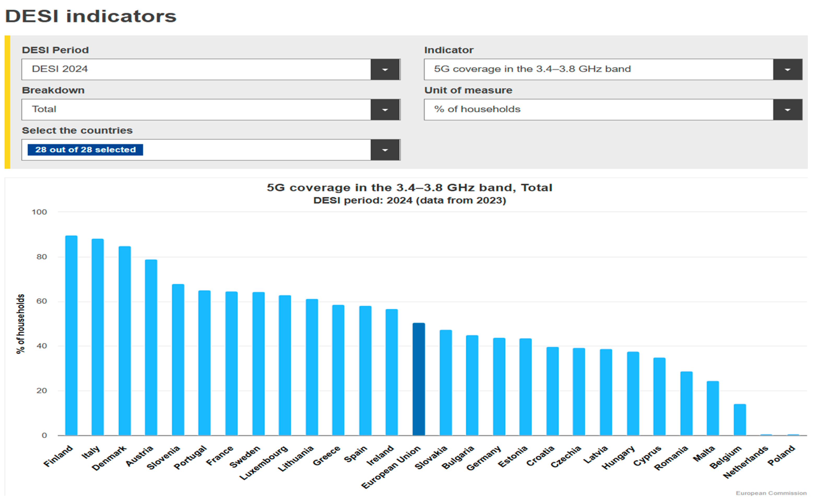Click the '28 out of 28 selected' tag
The width and height of the screenshot is (819, 504).
pos(85,150)
